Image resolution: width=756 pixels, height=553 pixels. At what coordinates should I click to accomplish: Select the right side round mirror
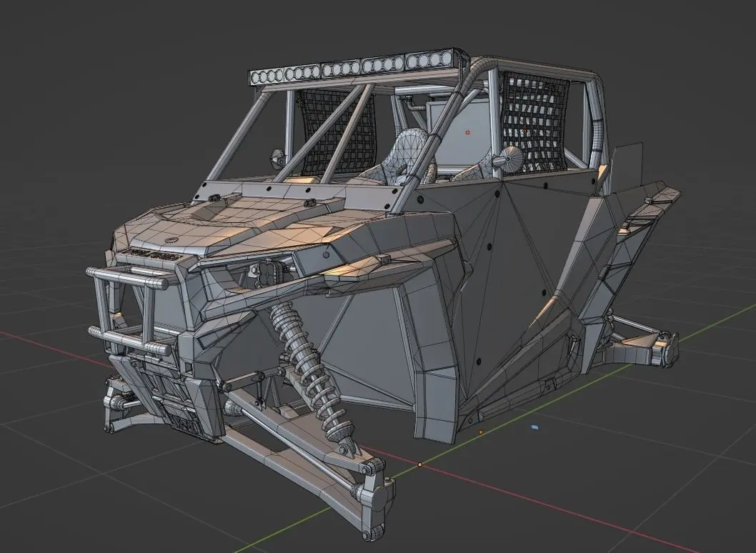(509, 158)
